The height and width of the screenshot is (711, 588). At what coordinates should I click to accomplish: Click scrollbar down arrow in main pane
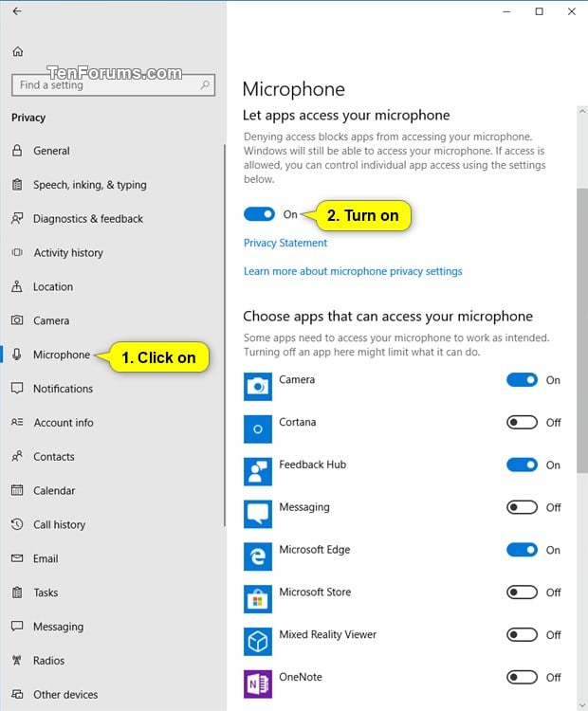click(582, 705)
